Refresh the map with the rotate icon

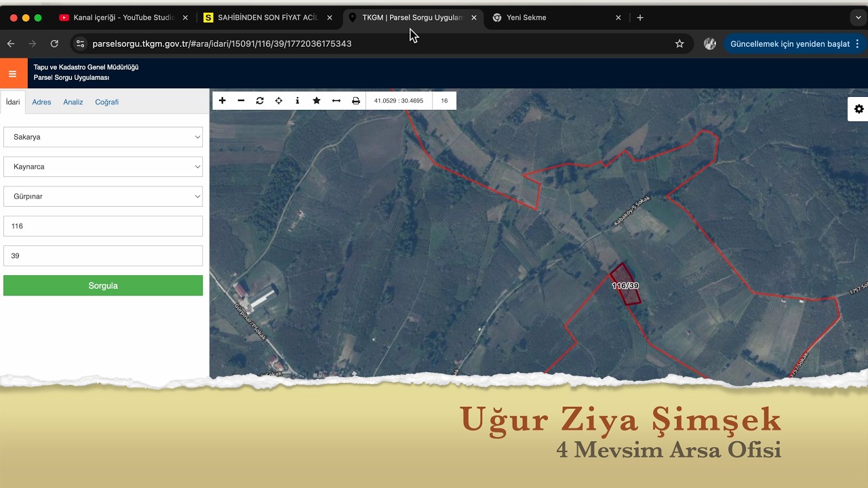click(260, 100)
